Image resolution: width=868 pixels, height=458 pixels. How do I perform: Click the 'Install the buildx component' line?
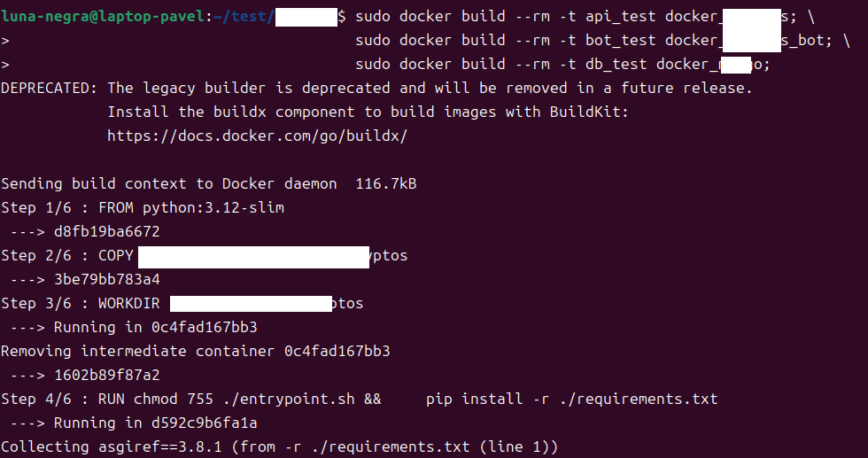click(x=368, y=112)
